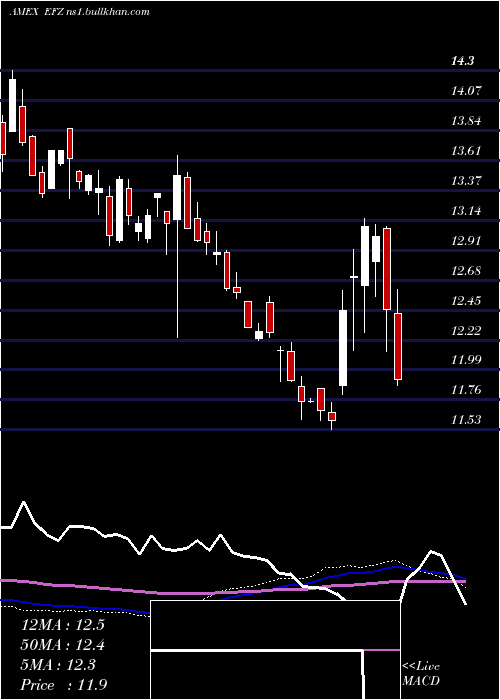The height and width of the screenshot is (700, 500).
Task: Click the 13.61 price axis label
Action: (x=467, y=150)
